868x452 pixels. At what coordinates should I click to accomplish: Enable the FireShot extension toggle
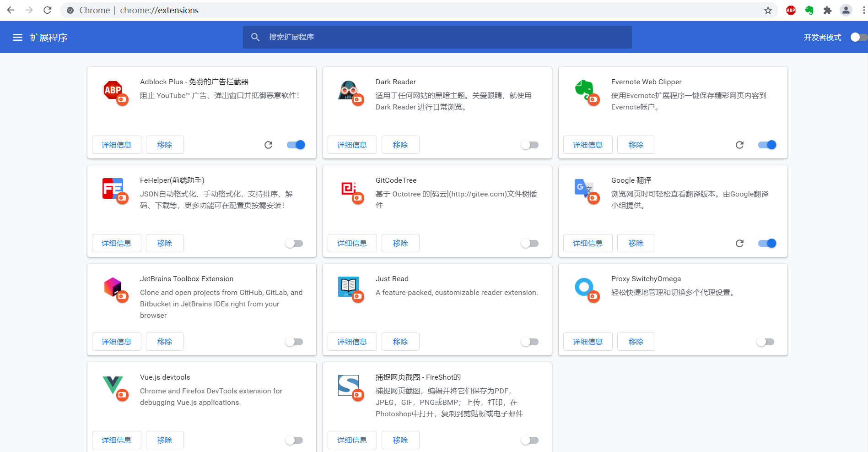click(x=530, y=440)
